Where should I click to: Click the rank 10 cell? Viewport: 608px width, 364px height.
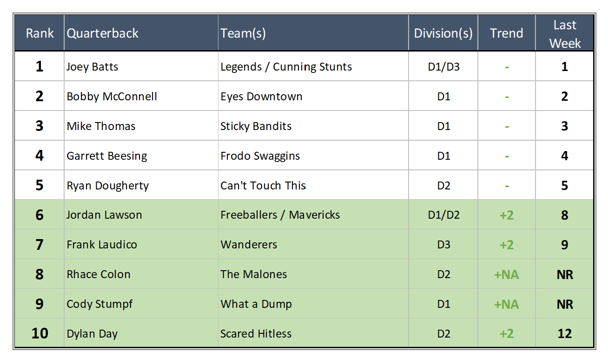click(x=40, y=334)
